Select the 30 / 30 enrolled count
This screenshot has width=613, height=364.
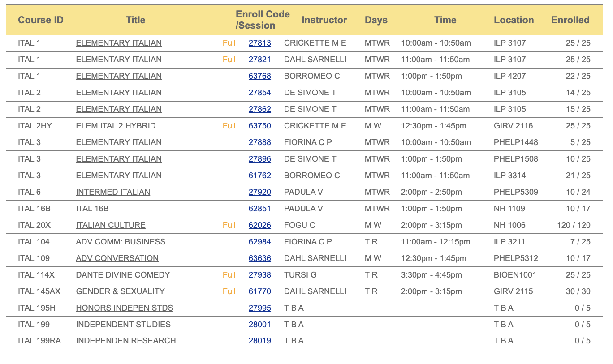click(578, 291)
